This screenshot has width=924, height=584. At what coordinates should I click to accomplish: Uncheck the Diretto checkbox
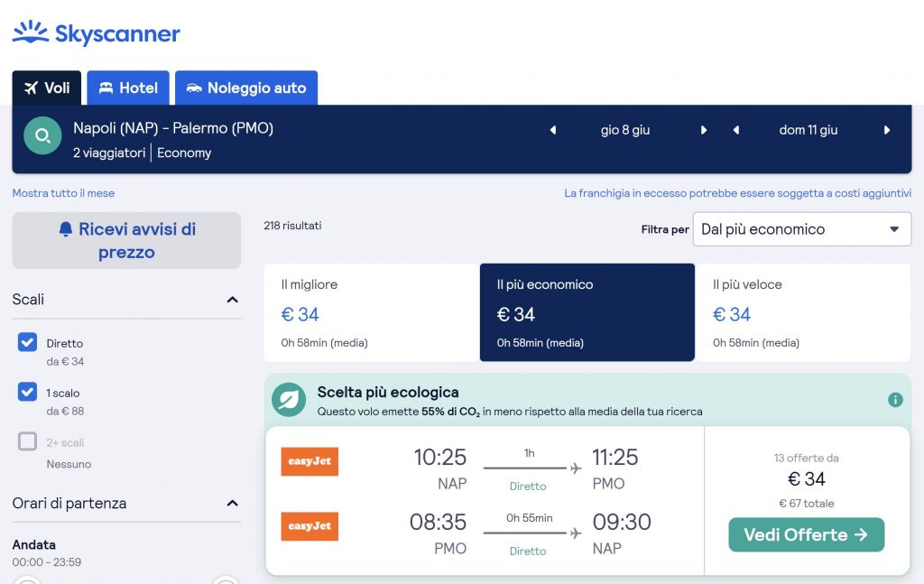(x=28, y=342)
